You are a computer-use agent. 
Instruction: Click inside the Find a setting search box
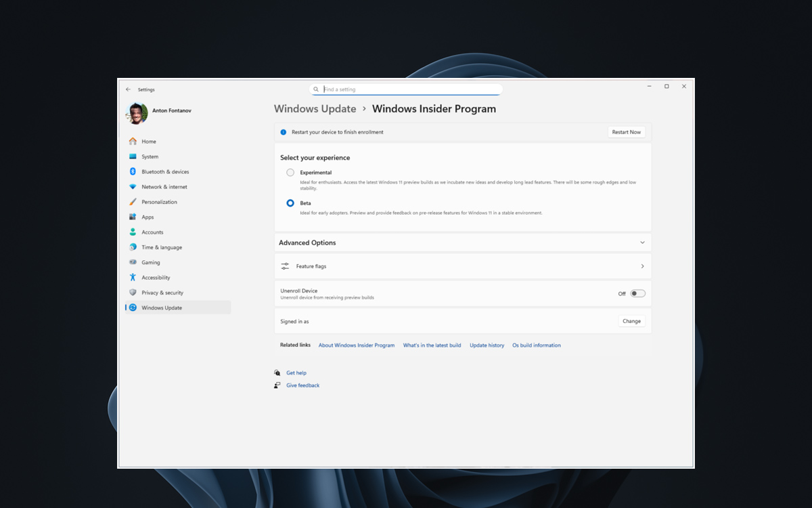406,89
